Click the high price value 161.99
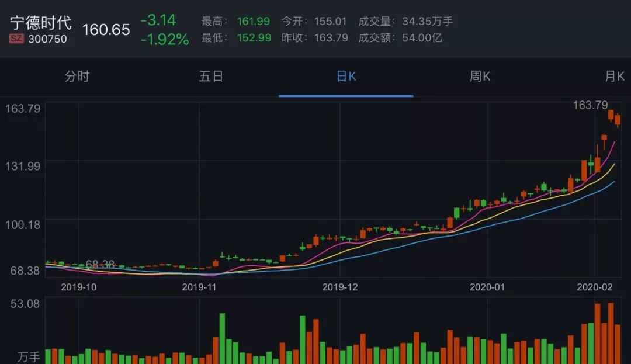The width and height of the screenshot is (631, 364). coord(254,21)
